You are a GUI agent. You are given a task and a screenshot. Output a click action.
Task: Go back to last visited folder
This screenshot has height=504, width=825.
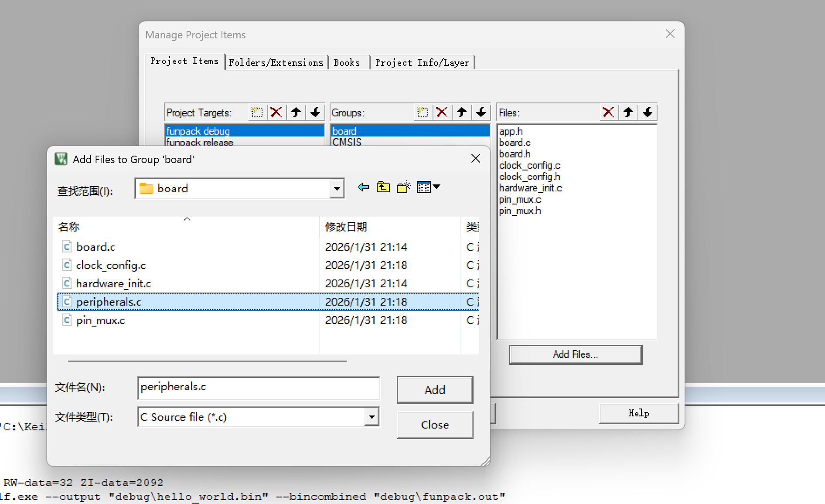[363, 187]
